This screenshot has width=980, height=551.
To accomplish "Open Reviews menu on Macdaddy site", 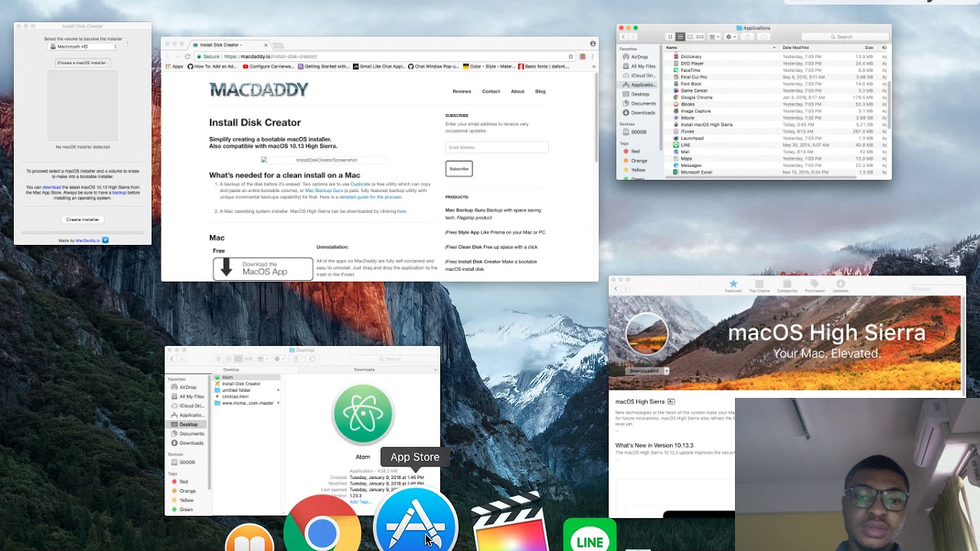I will [462, 92].
